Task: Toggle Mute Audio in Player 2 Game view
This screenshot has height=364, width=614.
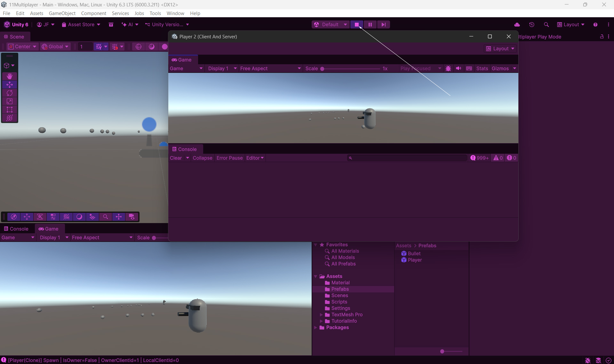Action: [459, 68]
